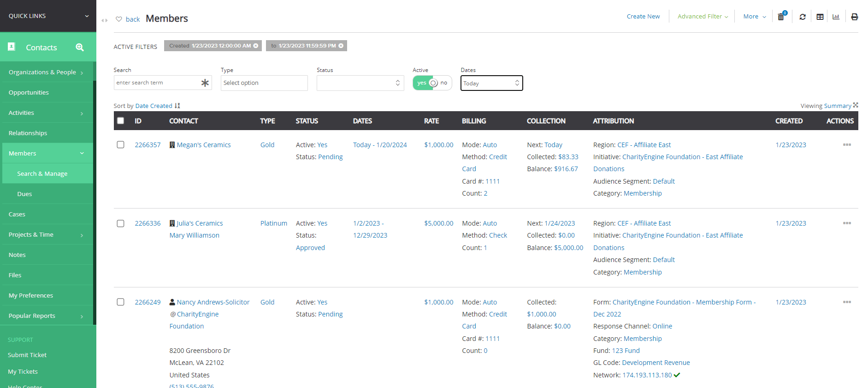This screenshot has height=388, width=868.
Task: Sort by the CONTACT column header
Action: (x=183, y=121)
